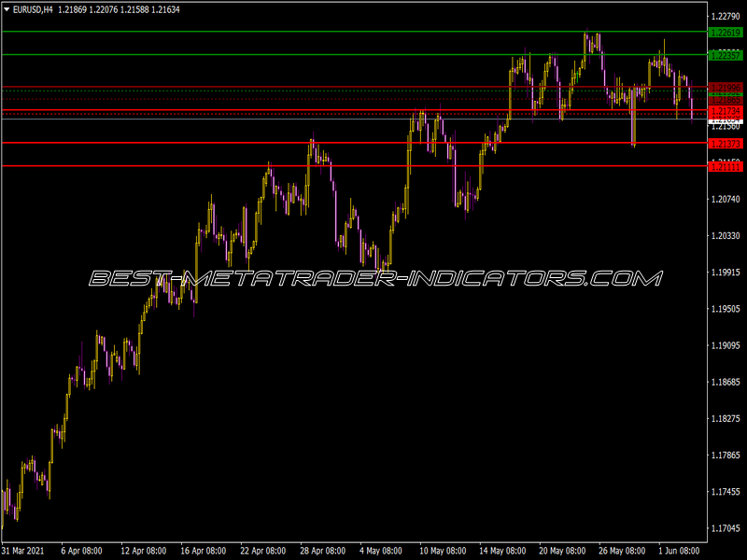This screenshot has height=560, width=747.
Task: Click the triangle arrow beside EURUSD,H4
Action: point(7,9)
